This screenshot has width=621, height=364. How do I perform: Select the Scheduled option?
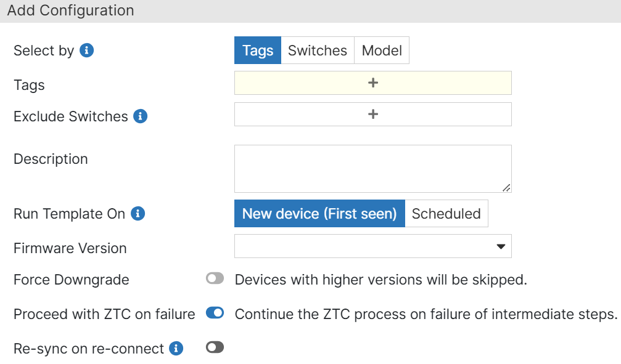click(x=446, y=214)
